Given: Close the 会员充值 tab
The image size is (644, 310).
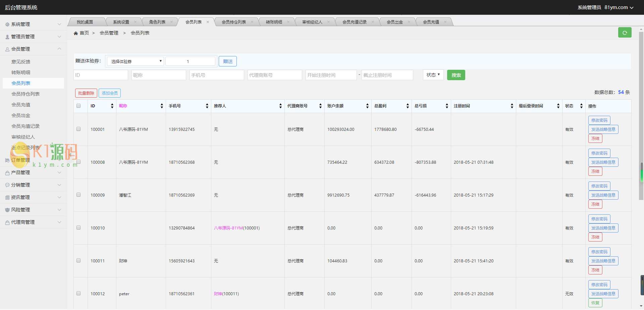Looking at the screenshot, I should coord(445,22).
